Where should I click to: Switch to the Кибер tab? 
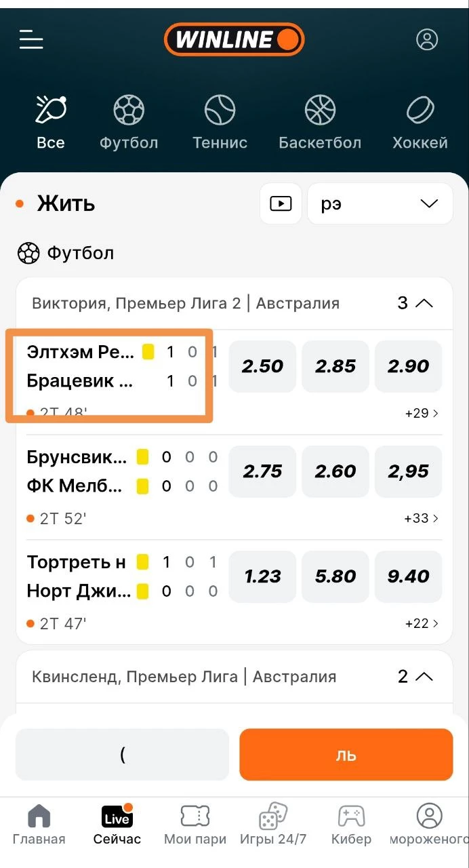click(x=351, y=824)
